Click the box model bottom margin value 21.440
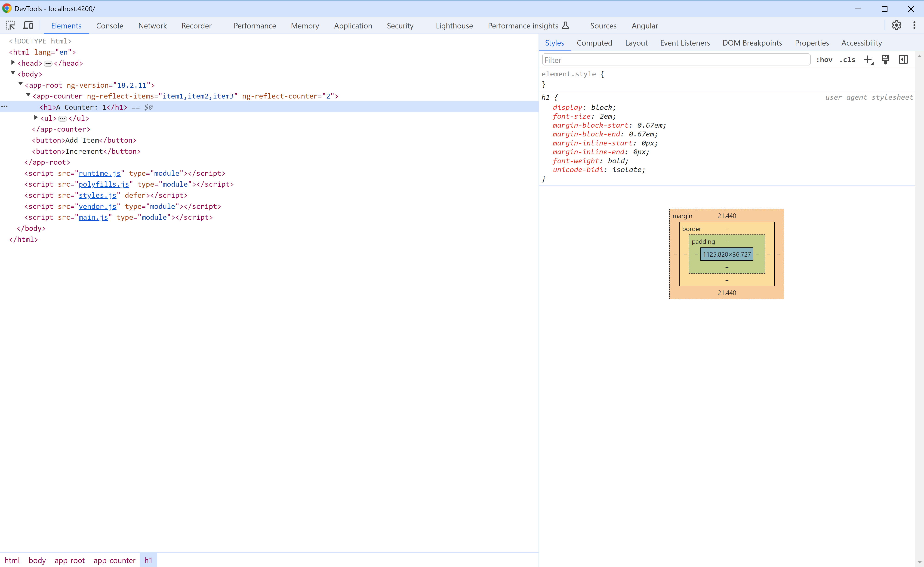 (x=726, y=293)
